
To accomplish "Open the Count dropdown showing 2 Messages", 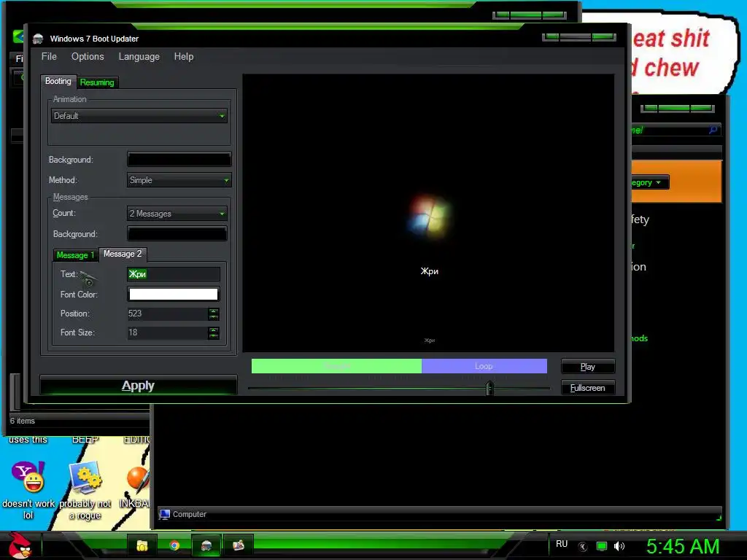I will click(x=177, y=214).
